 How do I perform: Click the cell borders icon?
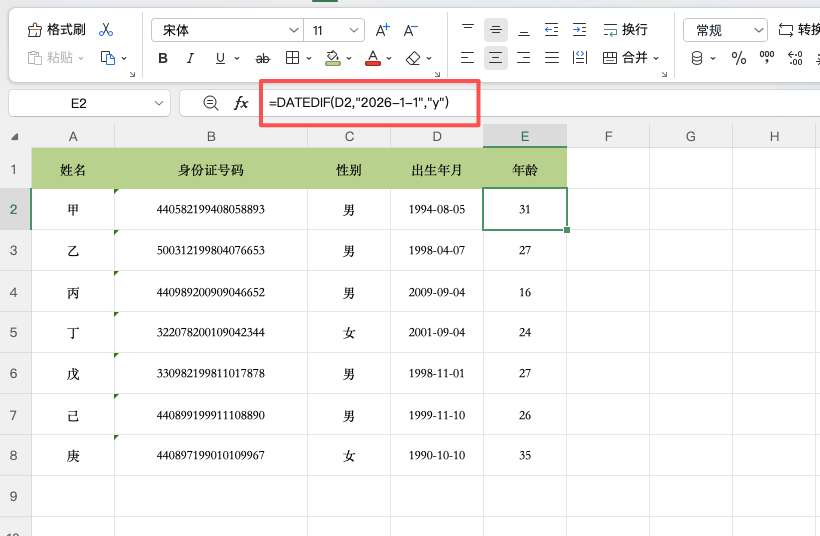[x=292, y=58]
